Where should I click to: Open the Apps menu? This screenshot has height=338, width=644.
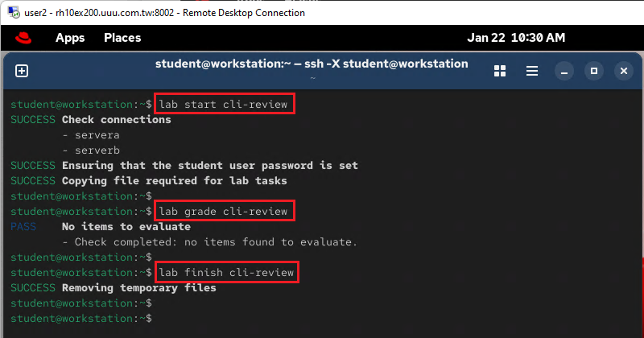click(70, 38)
